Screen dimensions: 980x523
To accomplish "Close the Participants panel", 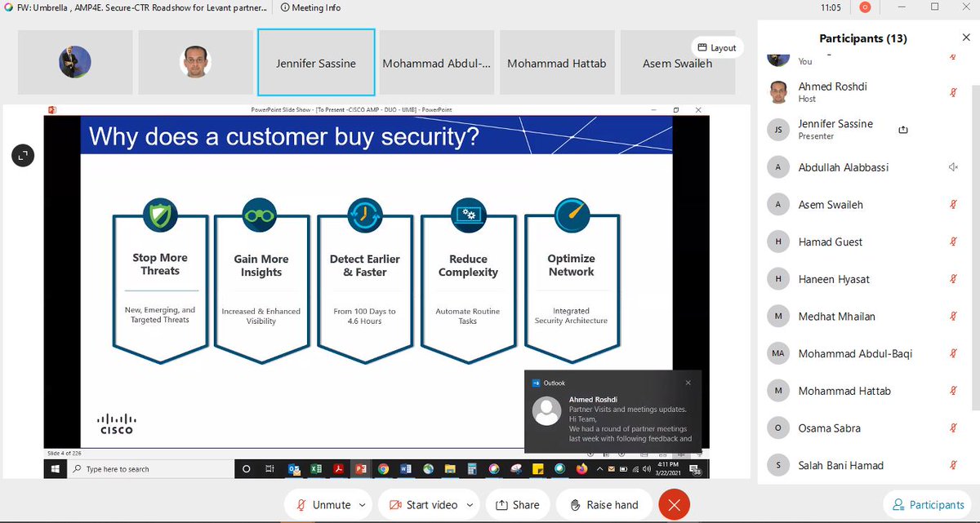I will (x=966, y=38).
